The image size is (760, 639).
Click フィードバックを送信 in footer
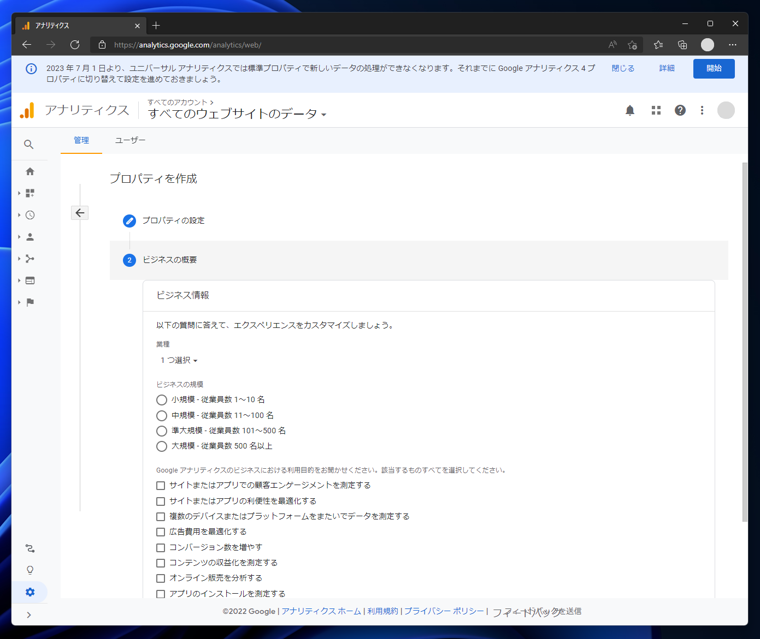(x=537, y=612)
